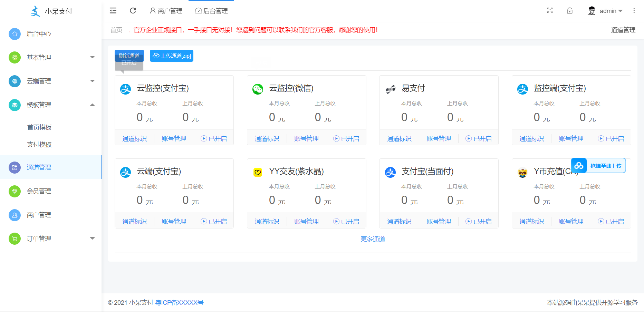Open 会员管理 in the sidebar
This screenshot has height=312, width=644.
tap(39, 191)
